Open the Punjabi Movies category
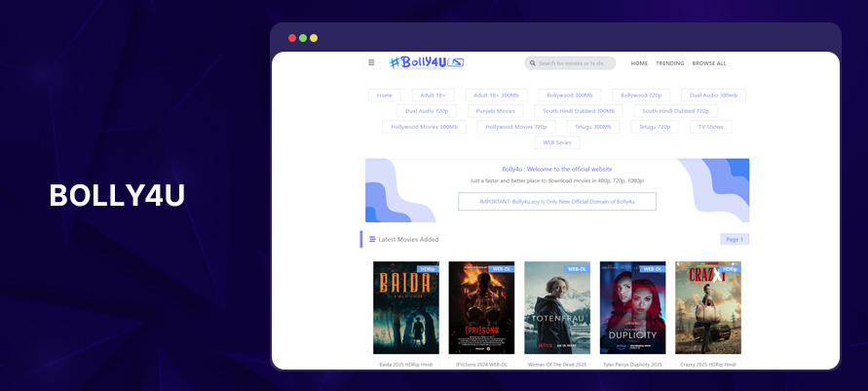The width and height of the screenshot is (868, 391). point(496,111)
